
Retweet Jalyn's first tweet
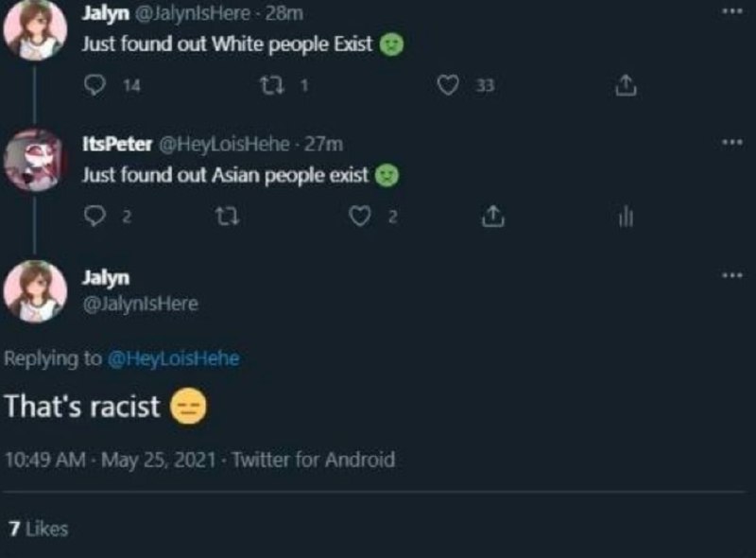pos(272,85)
